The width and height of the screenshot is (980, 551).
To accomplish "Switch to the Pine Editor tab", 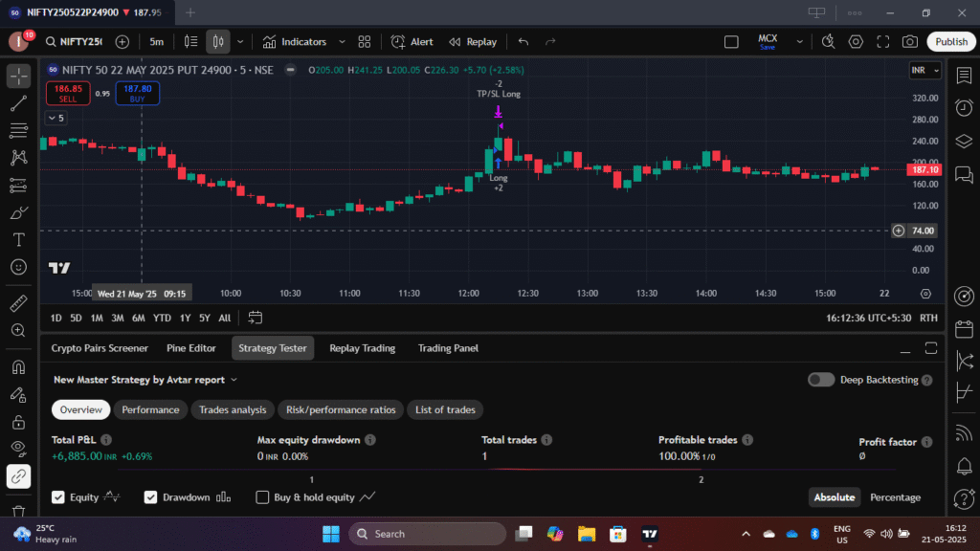I will (x=191, y=348).
